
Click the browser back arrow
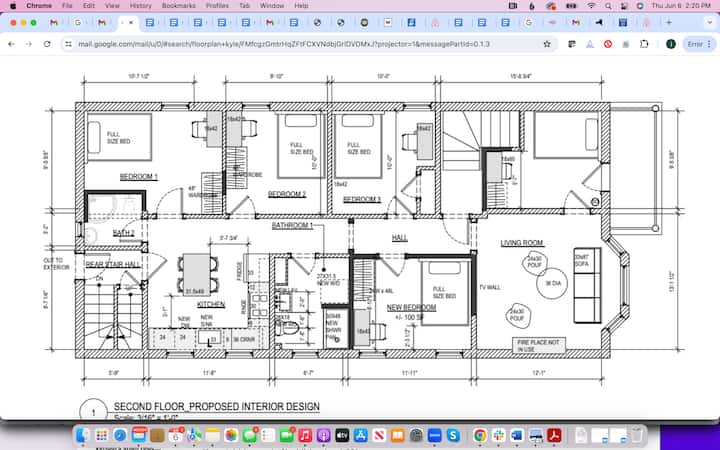point(11,44)
